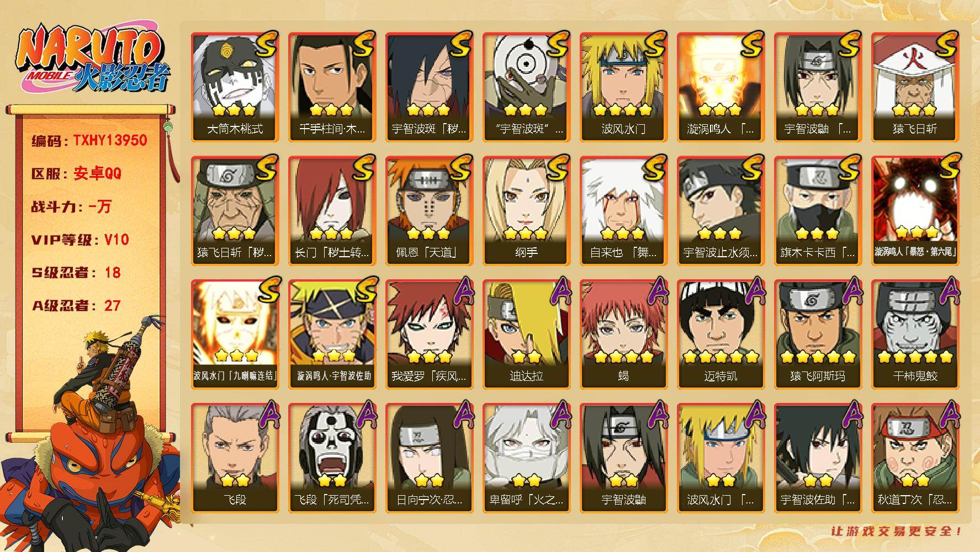Select the 大筒木桃式 ninja card

pos(235,87)
